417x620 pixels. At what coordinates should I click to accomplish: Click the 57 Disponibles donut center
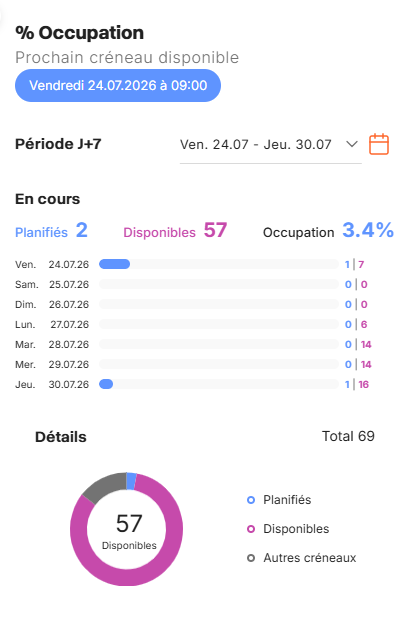click(129, 531)
